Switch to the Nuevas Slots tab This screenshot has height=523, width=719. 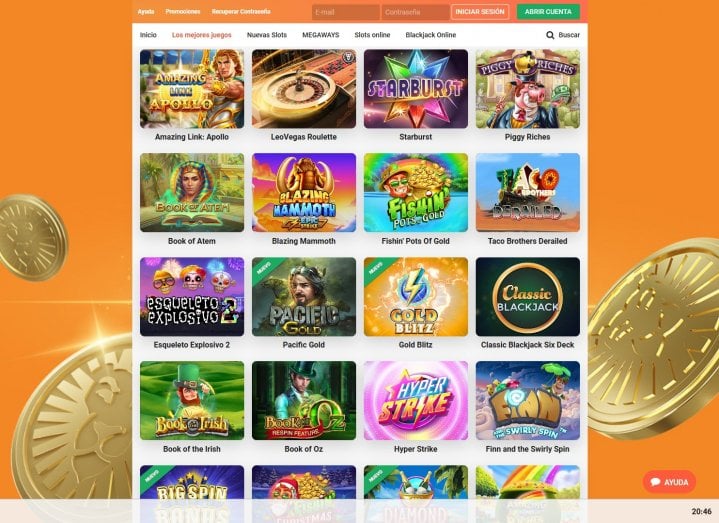click(267, 35)
